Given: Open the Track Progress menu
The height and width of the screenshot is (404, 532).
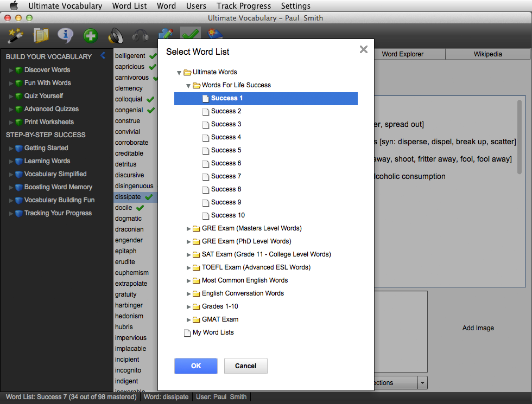Looking at the screenshot, I should click(243, 6).
